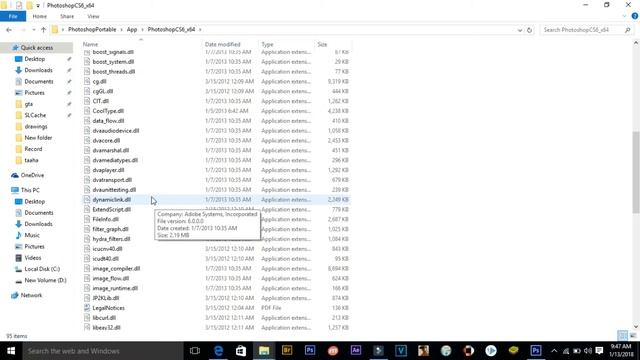Select file CoolType.dll
This screenshot has height=360, width=640.
coord(108,111)
